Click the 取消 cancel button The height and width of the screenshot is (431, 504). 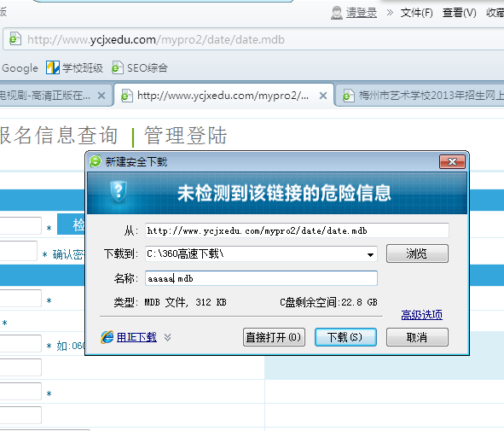pos(417,337)
